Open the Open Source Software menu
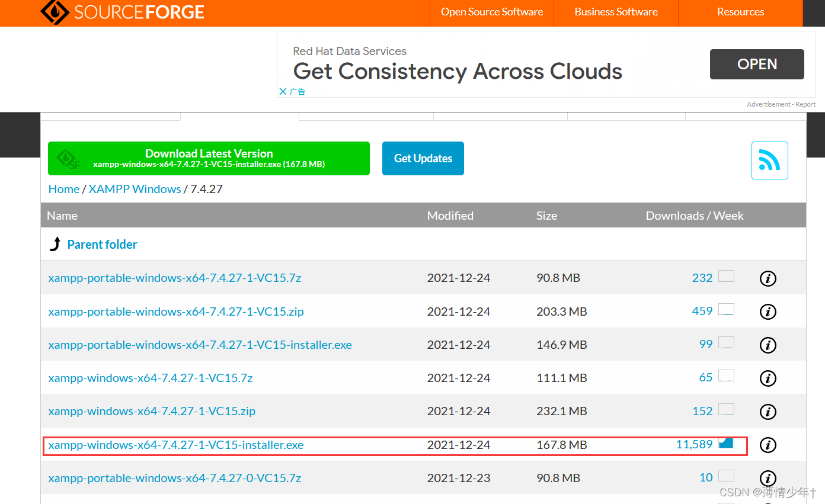 coord(492,12)
